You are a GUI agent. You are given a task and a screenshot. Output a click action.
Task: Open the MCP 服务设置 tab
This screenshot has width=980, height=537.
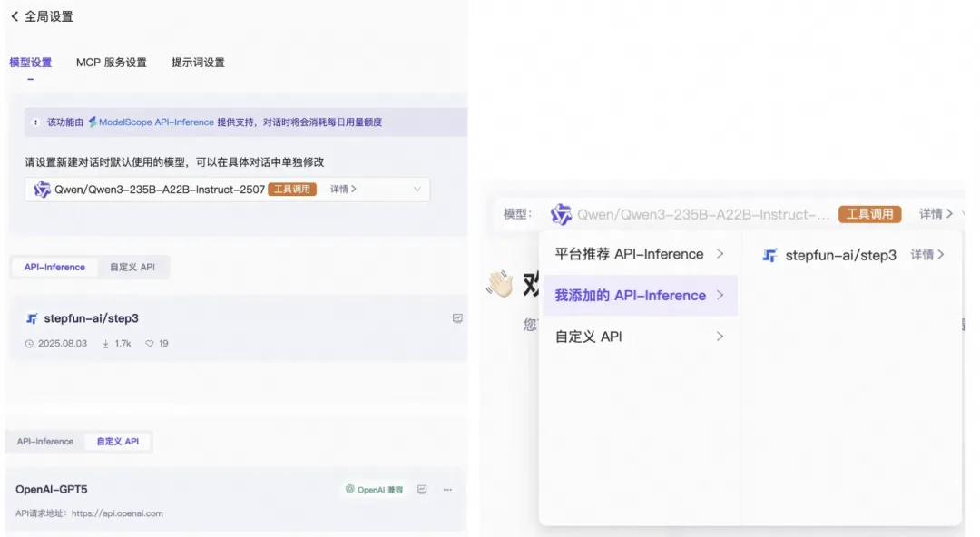click(112, 63)
